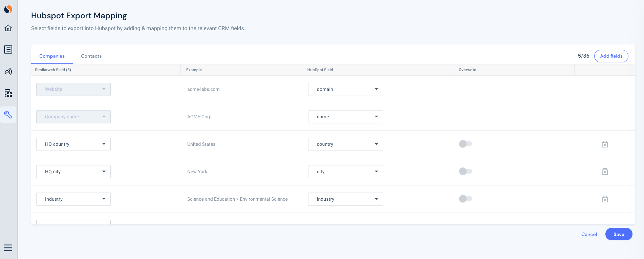Click the Add fields button
The height and width of the screenshot is (259, 644).
tap(611, 56)
